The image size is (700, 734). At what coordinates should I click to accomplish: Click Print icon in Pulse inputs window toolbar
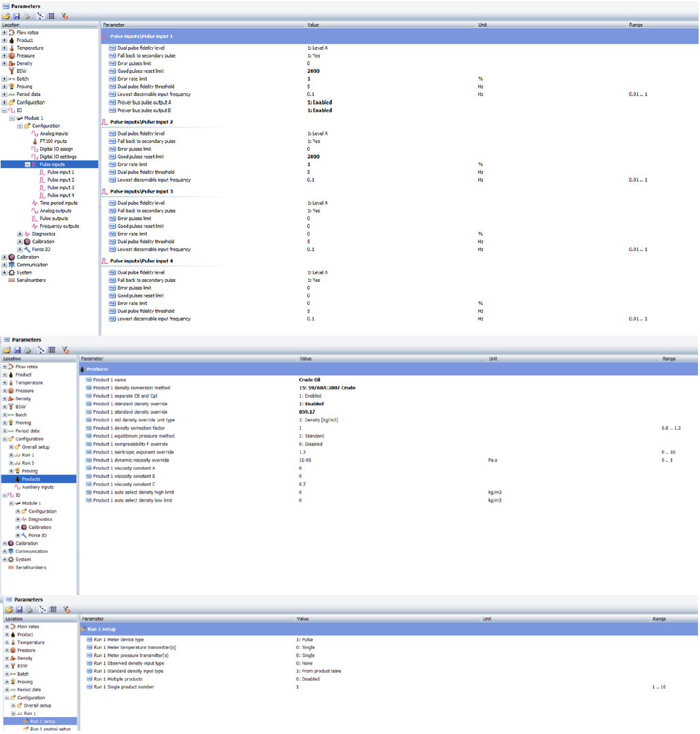pyautogui.click(x=27, y=16)
